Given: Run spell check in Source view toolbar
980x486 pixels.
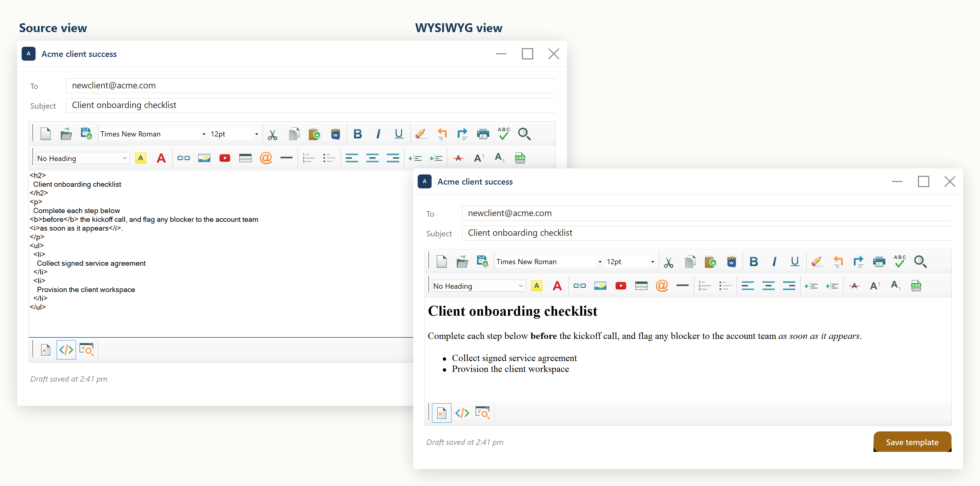Looking at the screenshot, I should coord(504,133).
